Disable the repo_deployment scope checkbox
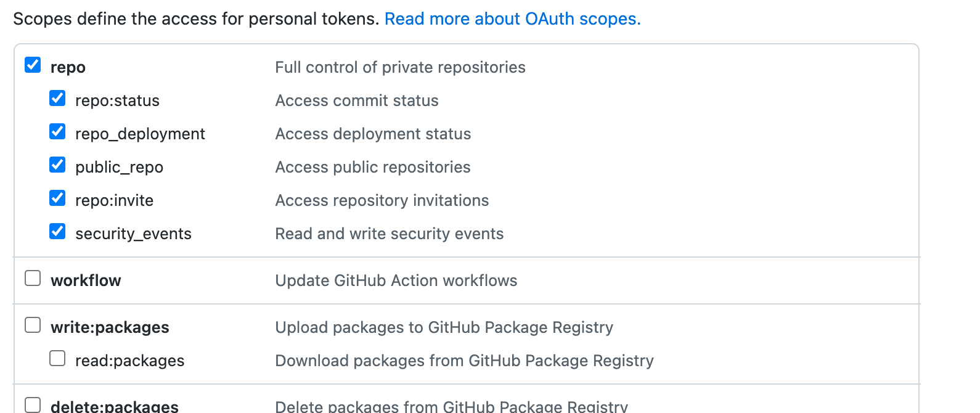The height and width of the screenshot is (413, 980). click(x=57, y=131)
